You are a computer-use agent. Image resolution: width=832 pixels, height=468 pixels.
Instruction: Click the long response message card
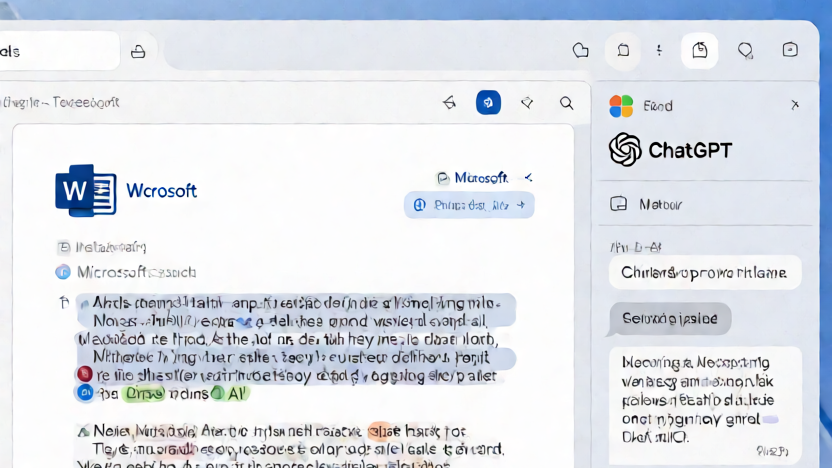click(x=705, y=405)
